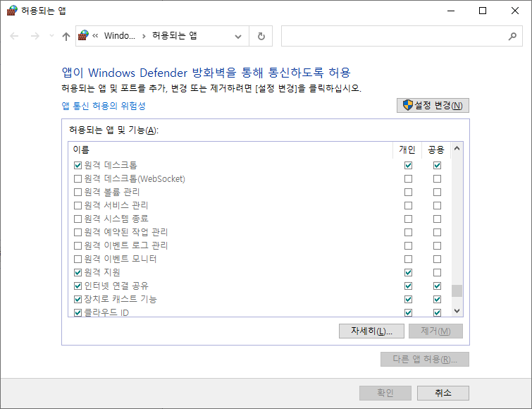Minimize the 허용되는 앱 window
This screenshot has height=409, width=532.
point(451,11)
